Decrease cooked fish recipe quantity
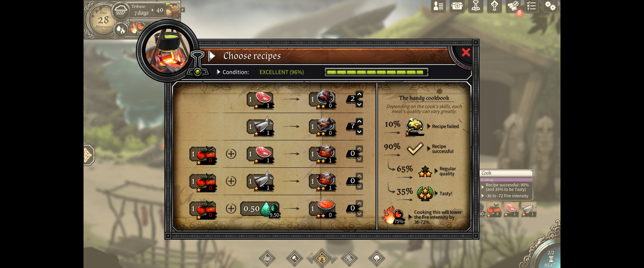The image size is (644, 268). point(359,131)
